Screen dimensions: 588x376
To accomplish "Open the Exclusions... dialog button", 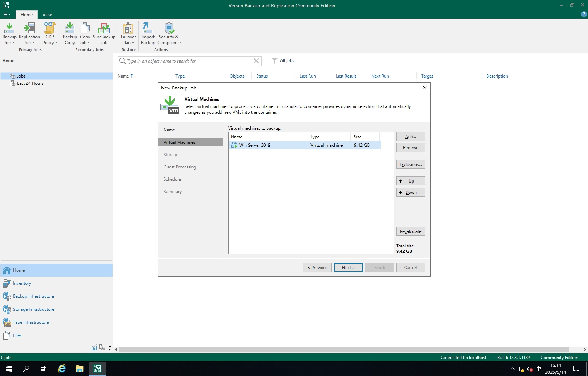I will point(410,164).
